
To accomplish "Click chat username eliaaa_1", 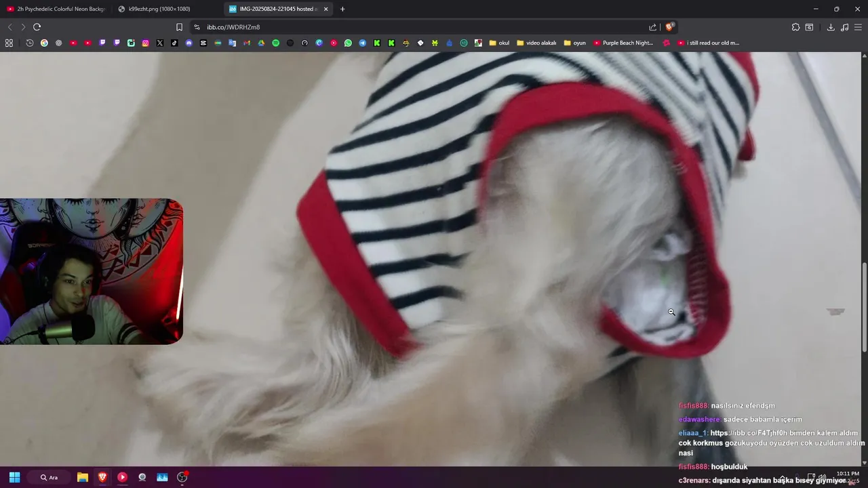I will [693, 432].
